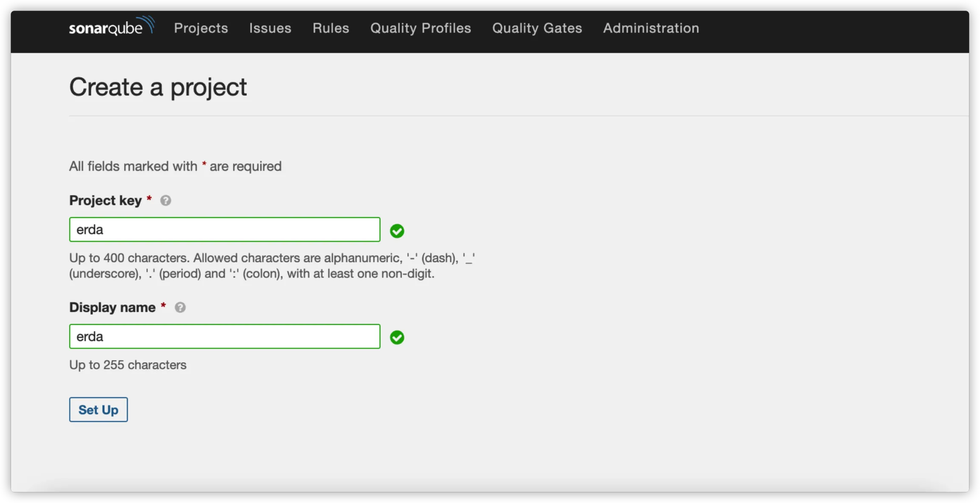Click green checkmark beside Display name field
This screenshot has height=503, width=980.
(x=397, y=338)
